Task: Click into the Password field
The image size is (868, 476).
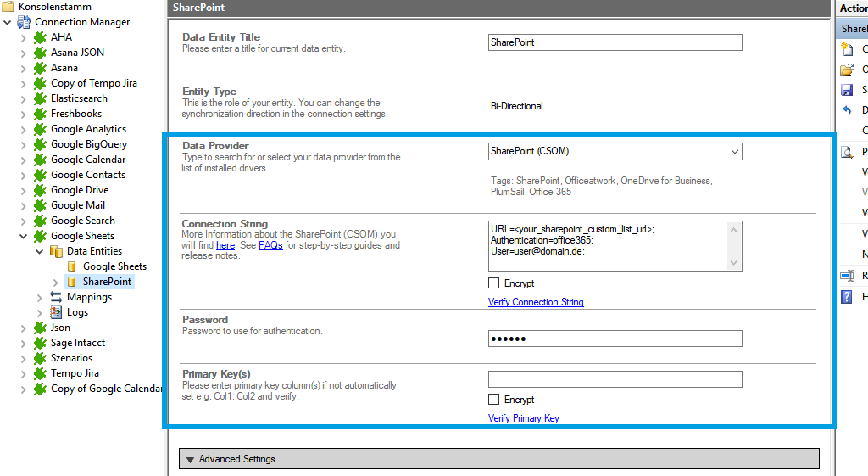Action: [615, 339]
